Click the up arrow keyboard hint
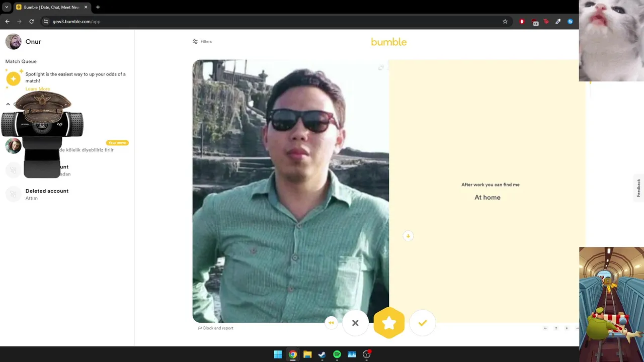Screen dimensions: 644x362 pos(556,328)
